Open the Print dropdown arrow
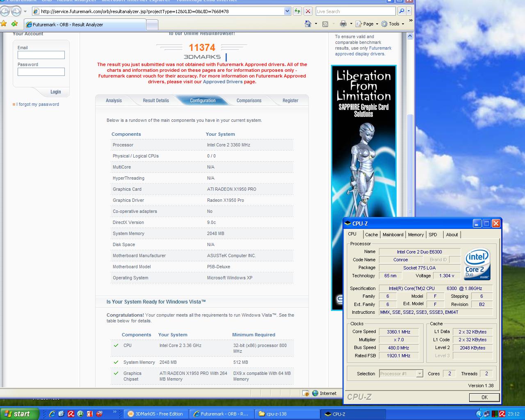 (x=351, y=24)
